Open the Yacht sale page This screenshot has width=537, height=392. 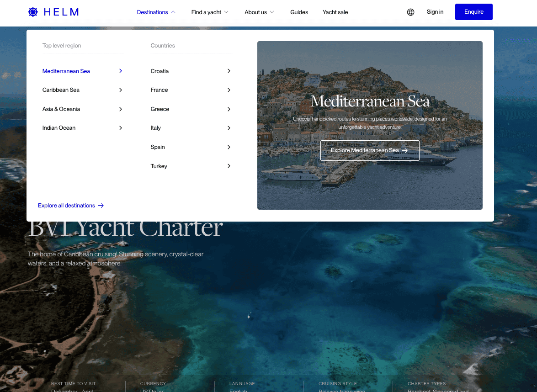[335, 12]
